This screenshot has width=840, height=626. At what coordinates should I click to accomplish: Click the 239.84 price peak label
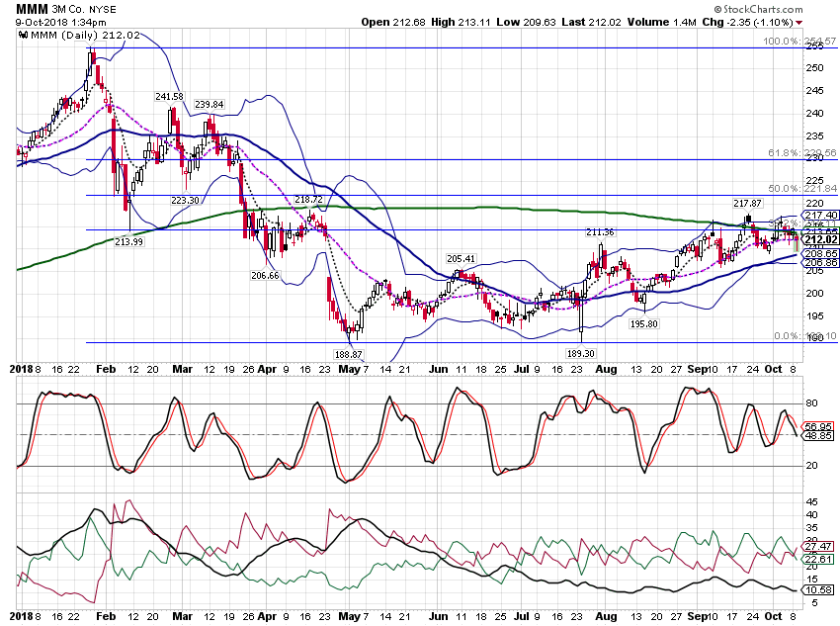point(209,105)
